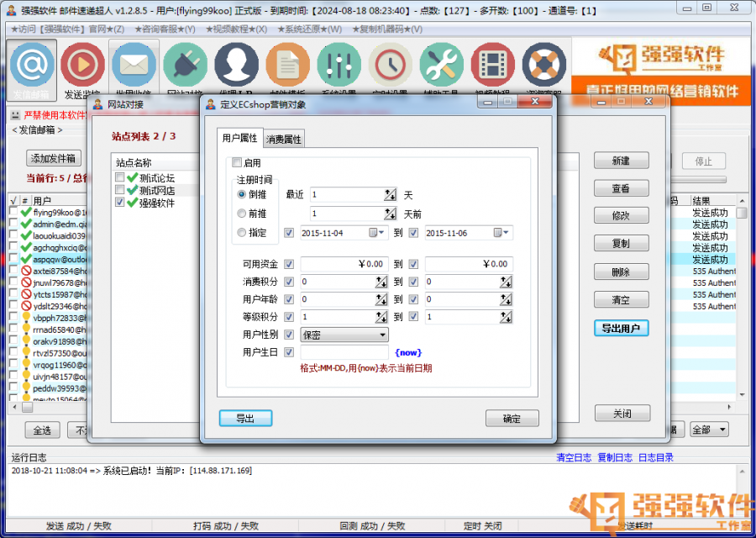Click the 复制日志 link
Screen dimensions: 756x538
[615, 457]
